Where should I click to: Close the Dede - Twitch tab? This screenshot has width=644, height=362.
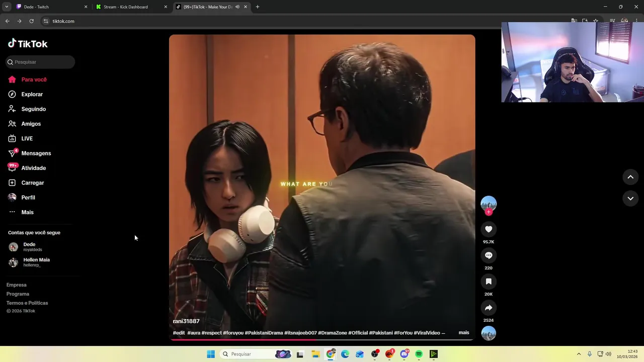[x=86, y=7]
